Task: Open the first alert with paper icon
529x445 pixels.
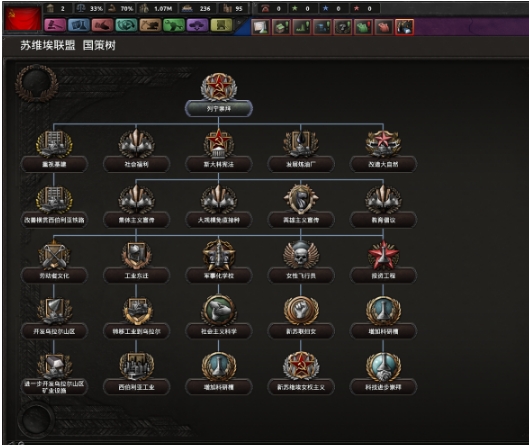Action: click(x=261, y=27)
